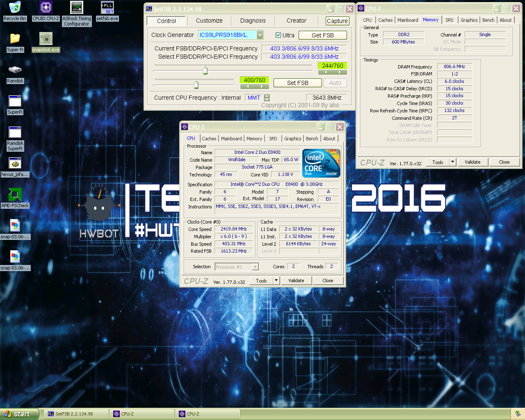Click Tools button in memory CPU-Z window
Viewport: 525px width, 420px height.
(438, 162)
